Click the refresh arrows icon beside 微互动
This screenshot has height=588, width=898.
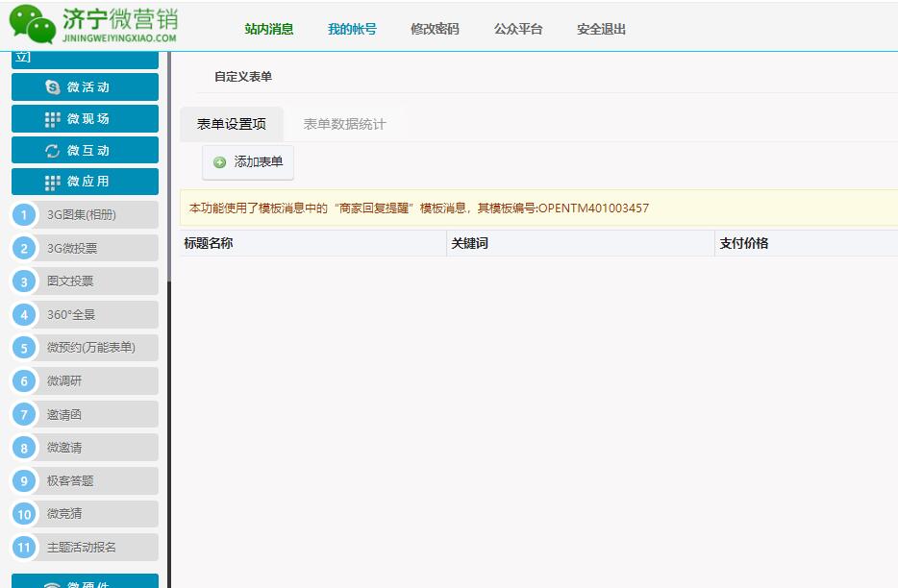tap(52, 151)
